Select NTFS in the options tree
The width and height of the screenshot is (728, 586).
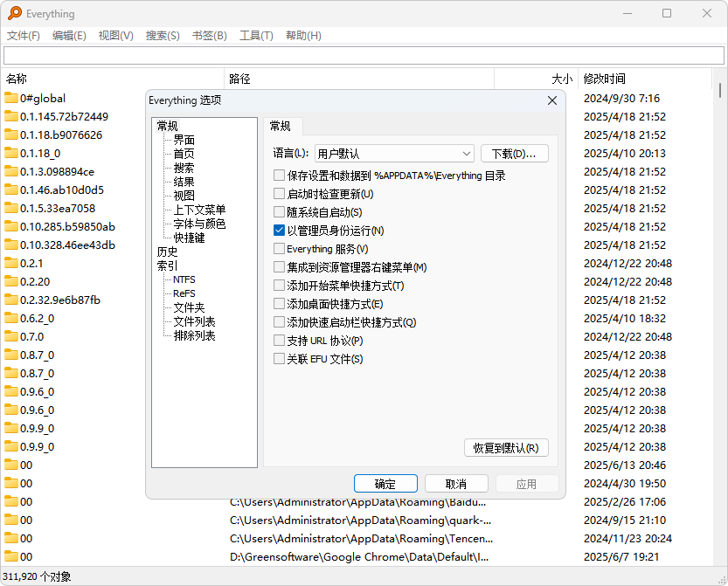click(184, 279)
